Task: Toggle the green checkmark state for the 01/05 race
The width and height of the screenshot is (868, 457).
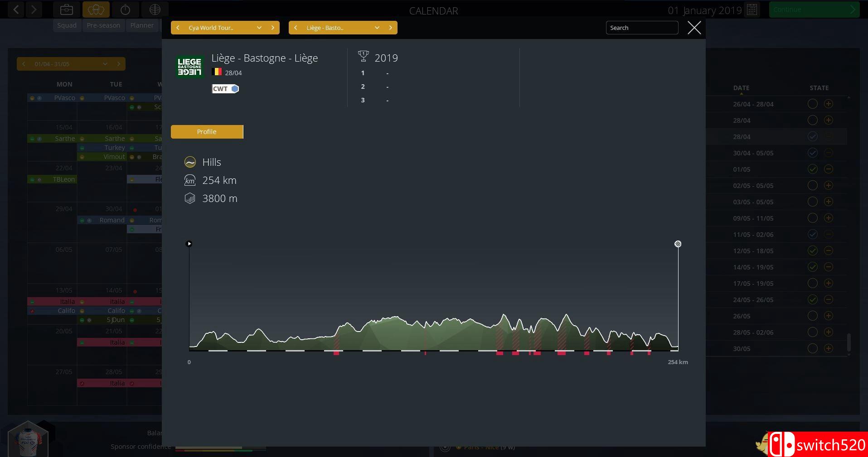Action: pos(812,169)
